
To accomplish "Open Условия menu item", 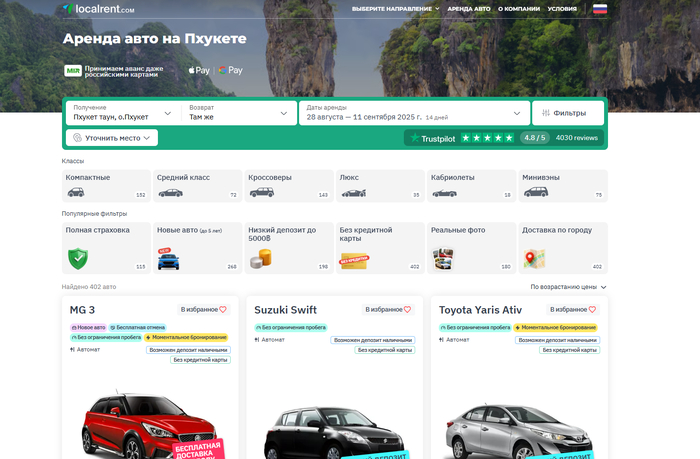I will click(562, 8).
